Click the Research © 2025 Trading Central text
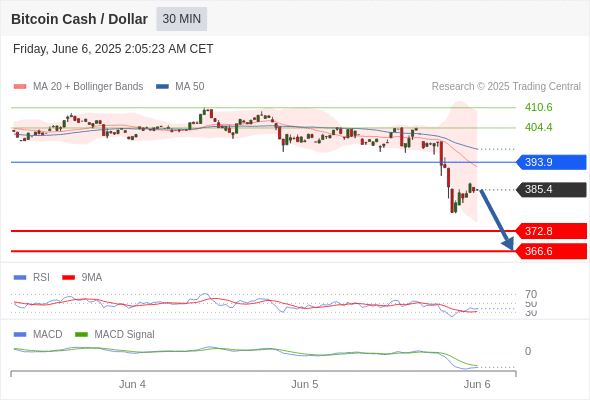The width and height of the screenshot is (590, 400). tap(506, 87)
